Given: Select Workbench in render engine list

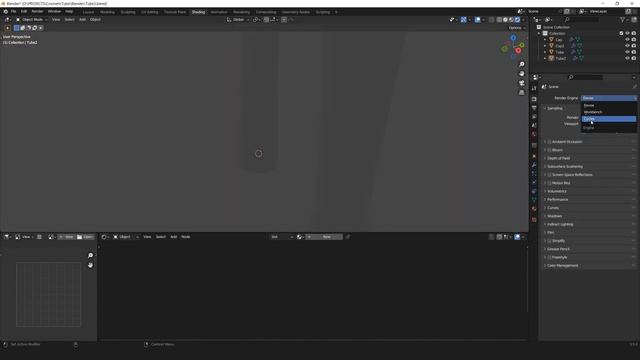Looking at the screenshot, I should tap(609, 112).
